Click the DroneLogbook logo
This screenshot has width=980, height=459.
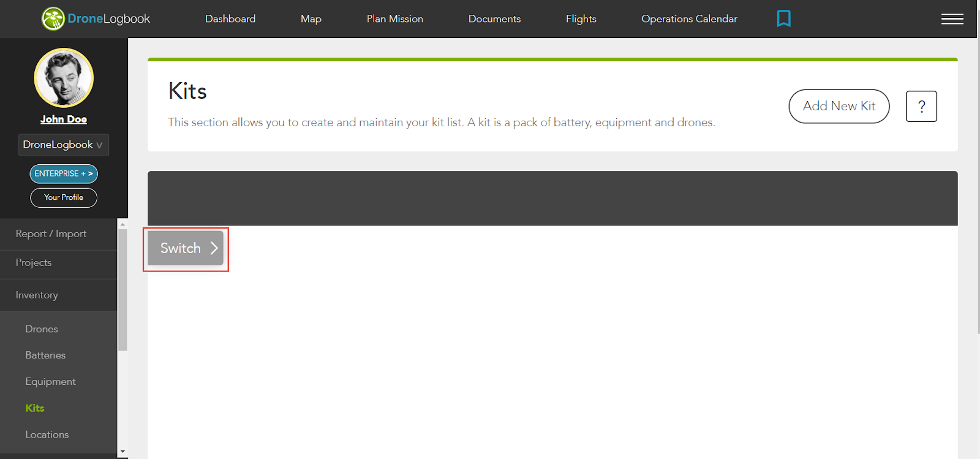96,18
